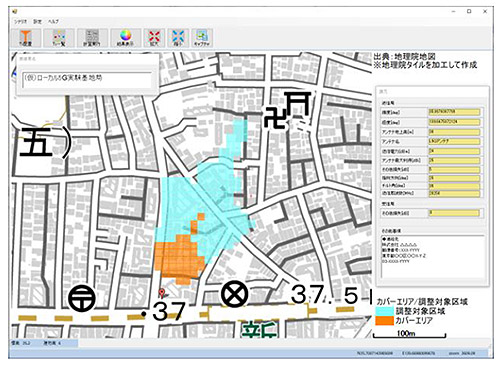This screenshot has height=367, width=500.
Task: Show results with the color wheel icon
Action: [x=125, y=38]
